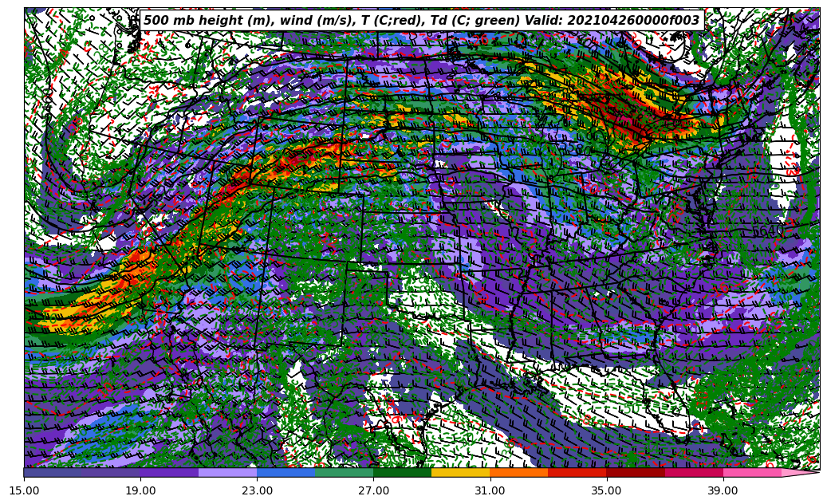
Task: Click the 35.00 colorbar tick label
Action: tap(606, 490)
